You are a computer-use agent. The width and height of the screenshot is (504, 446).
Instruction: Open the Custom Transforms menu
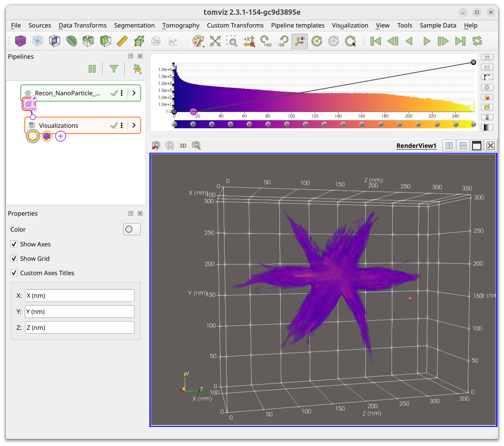coord(235,25)
